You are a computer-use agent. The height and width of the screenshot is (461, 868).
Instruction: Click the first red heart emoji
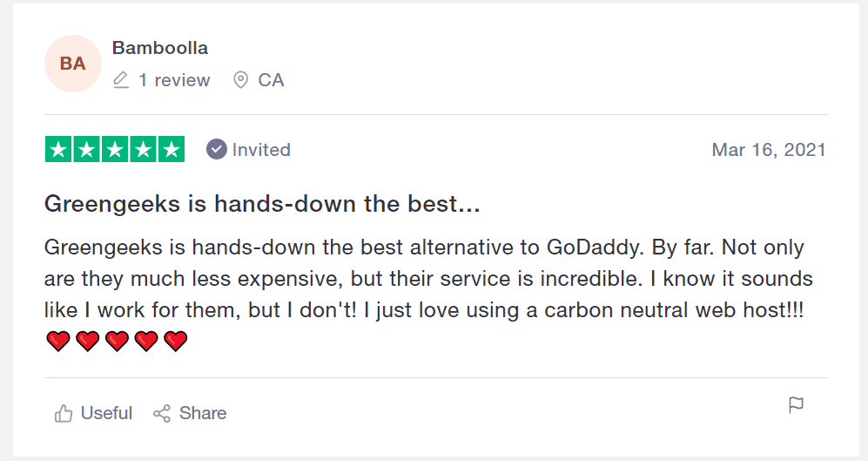58,342
